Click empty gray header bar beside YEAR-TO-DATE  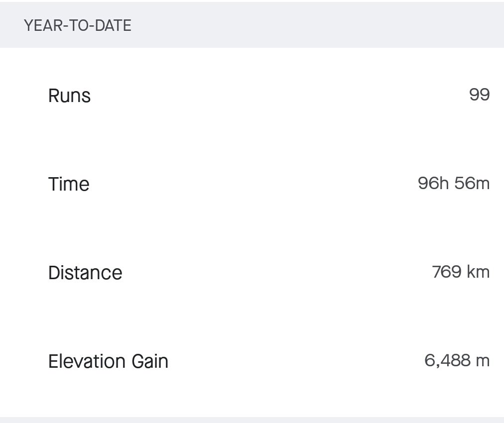tap(315, 25)
